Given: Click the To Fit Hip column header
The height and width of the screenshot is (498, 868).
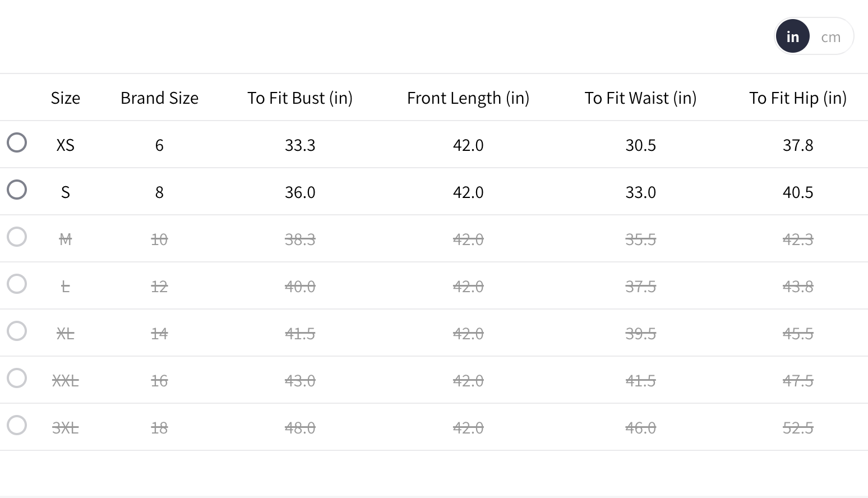Looking at the screenshot, I should click(798, 98).
